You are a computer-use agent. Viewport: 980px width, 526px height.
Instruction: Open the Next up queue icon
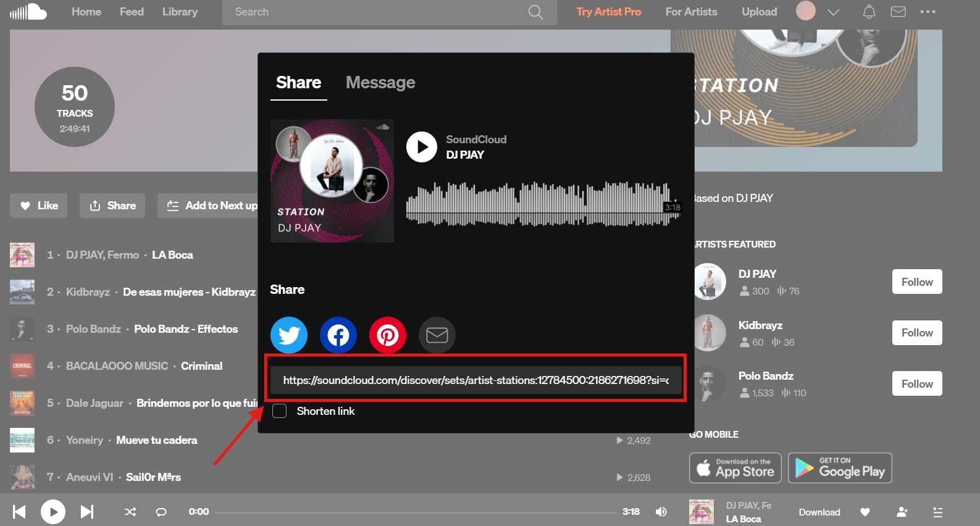tap(937, 512)
